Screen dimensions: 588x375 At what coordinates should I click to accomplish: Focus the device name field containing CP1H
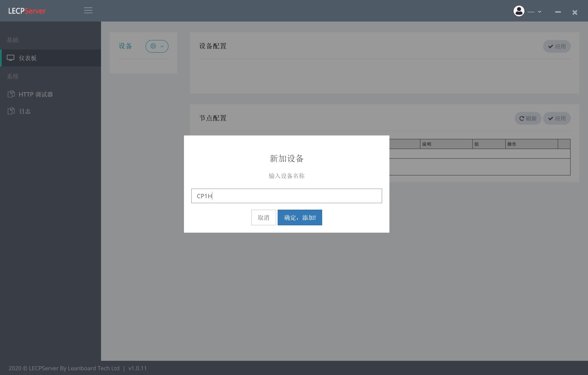(x=286, y=196)
